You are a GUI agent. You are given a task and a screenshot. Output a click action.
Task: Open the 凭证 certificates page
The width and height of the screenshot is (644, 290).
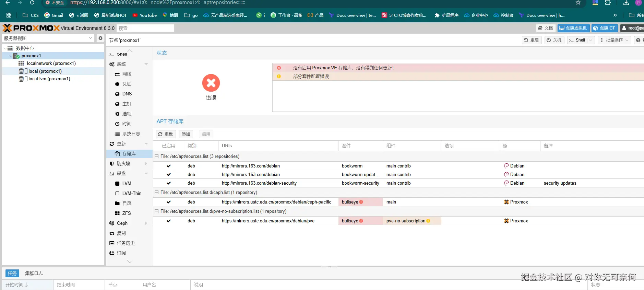(x=127, y=84)
